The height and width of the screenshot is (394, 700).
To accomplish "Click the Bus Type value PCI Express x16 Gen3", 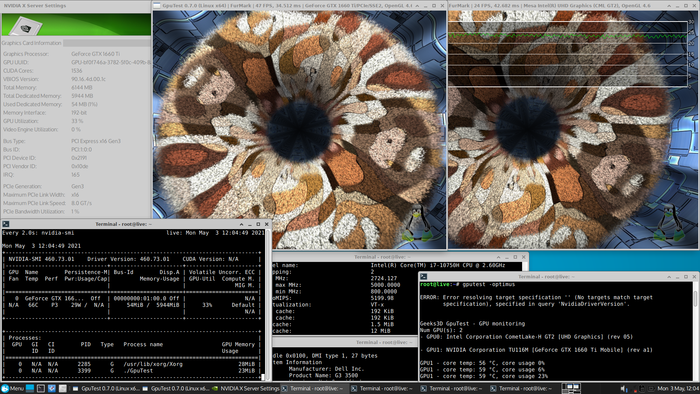I will tap(96, 141).
